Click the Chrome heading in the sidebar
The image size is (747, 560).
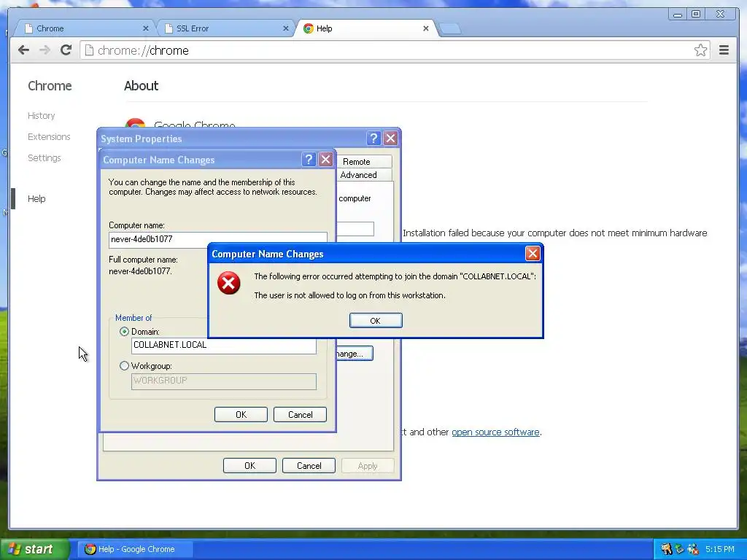(50, 86)
